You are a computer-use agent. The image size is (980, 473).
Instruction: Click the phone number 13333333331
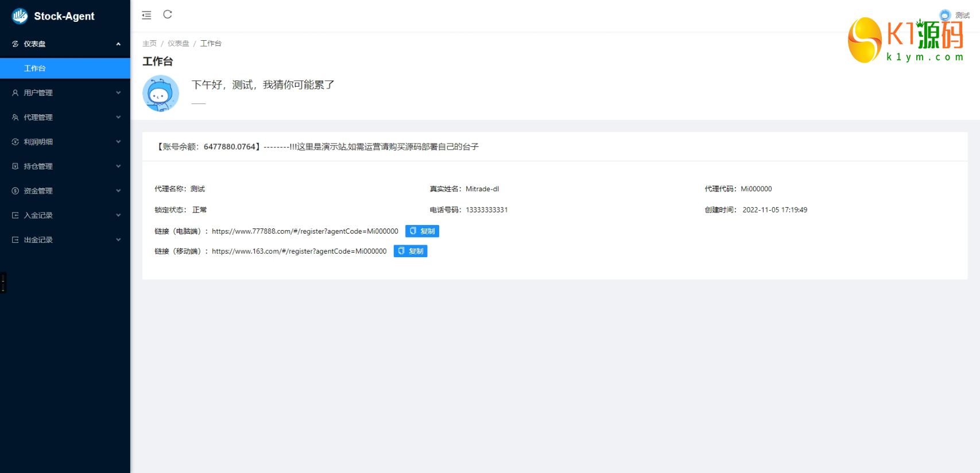pos(487,210)
